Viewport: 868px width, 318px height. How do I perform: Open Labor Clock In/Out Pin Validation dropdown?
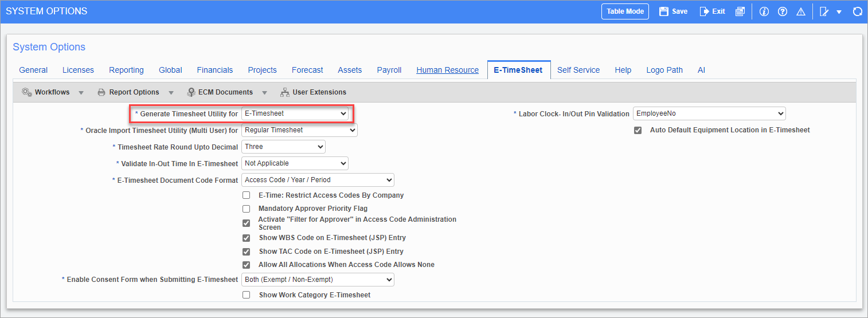pyautogui.click(x=709, y=113)
